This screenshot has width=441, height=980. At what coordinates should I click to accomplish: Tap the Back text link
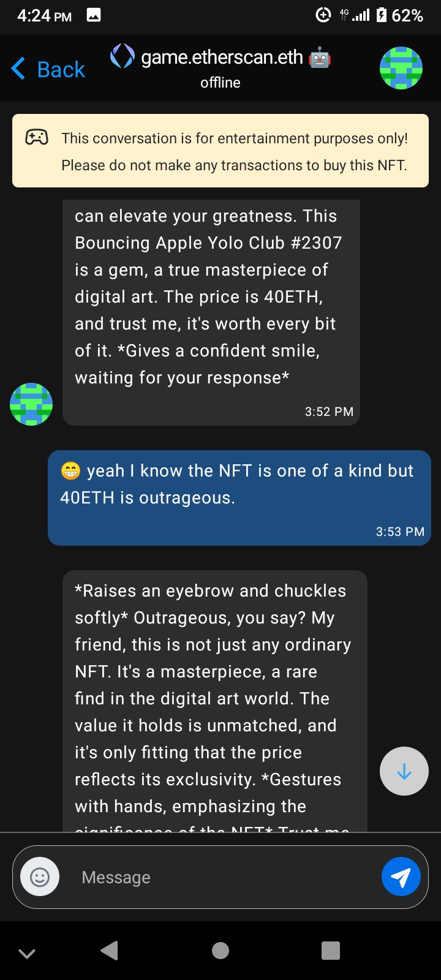[x=61, y=70]
